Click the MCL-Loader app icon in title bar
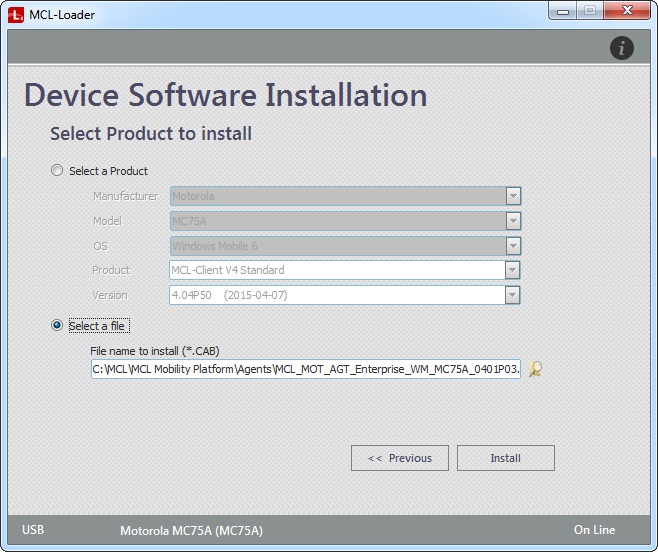Image resolution: width=658 pixels, height=552 pixels. (17, 15)
